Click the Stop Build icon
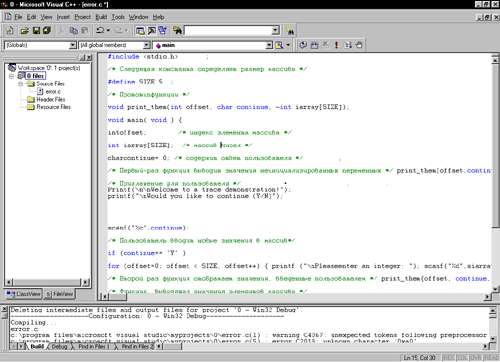 (x=325, y=45)
